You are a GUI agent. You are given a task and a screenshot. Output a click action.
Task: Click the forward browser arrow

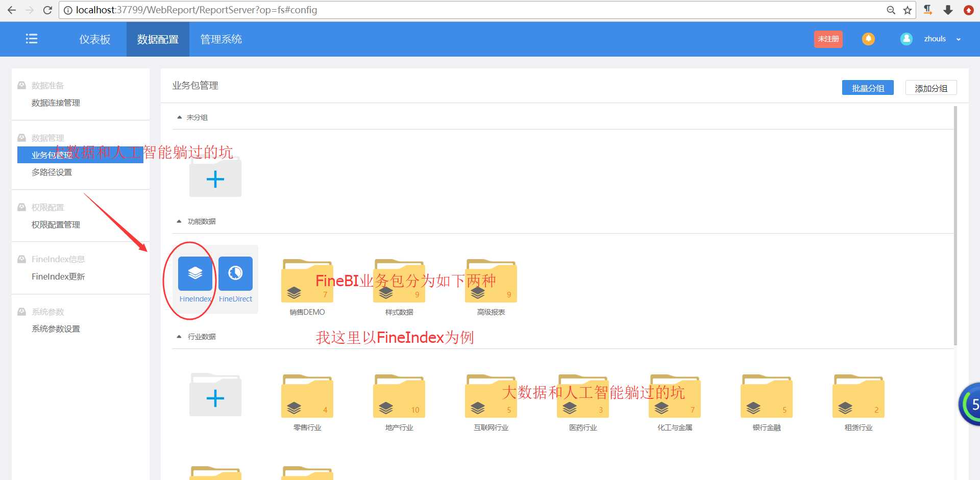30,10
